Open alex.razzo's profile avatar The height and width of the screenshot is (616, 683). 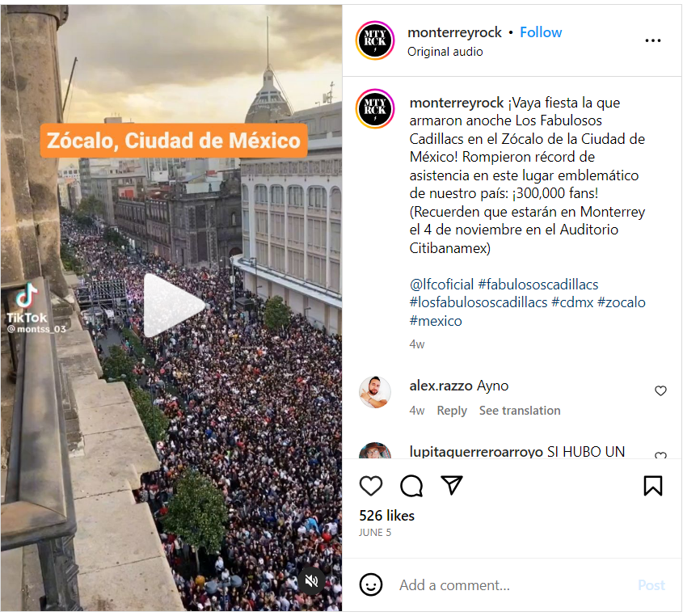click(x=374, y=392)
